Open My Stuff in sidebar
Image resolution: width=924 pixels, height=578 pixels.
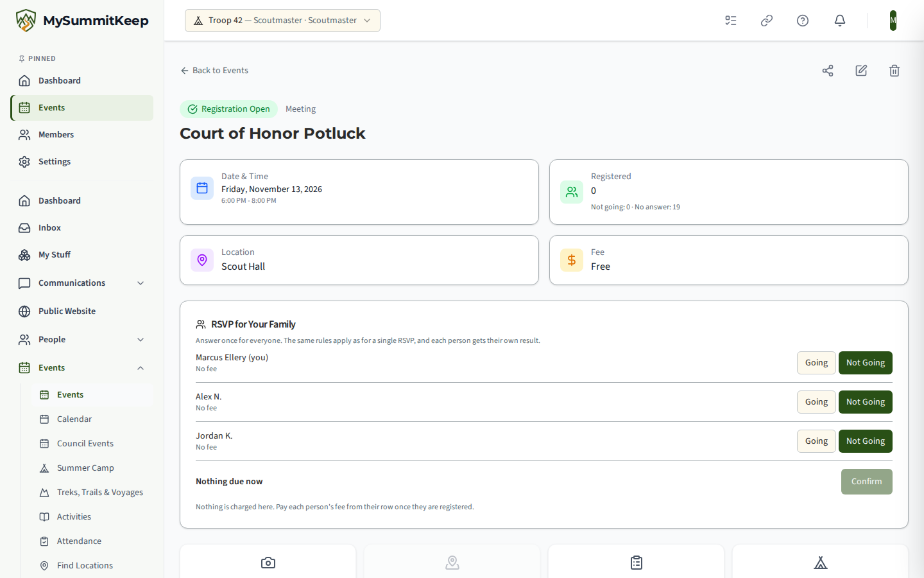point(82,255)
